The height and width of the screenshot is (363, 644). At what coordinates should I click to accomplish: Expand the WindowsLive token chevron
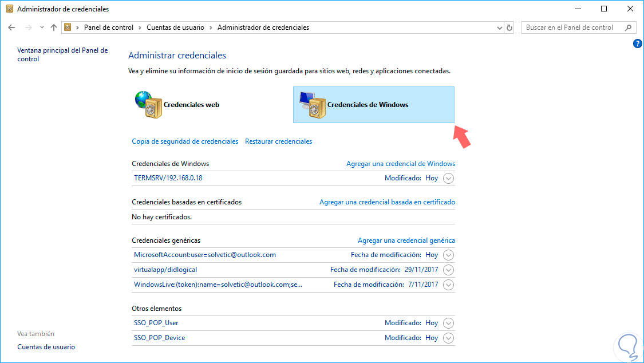point(448,285)
